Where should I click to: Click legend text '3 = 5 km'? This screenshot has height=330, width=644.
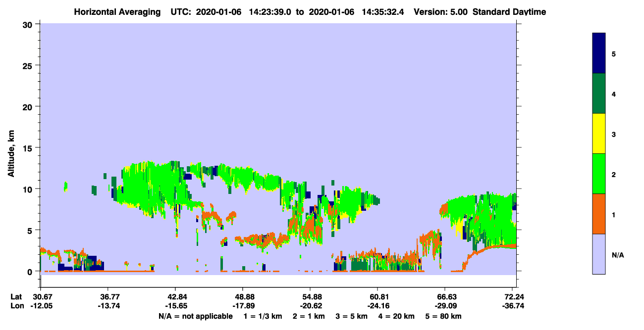click(352, 316)
